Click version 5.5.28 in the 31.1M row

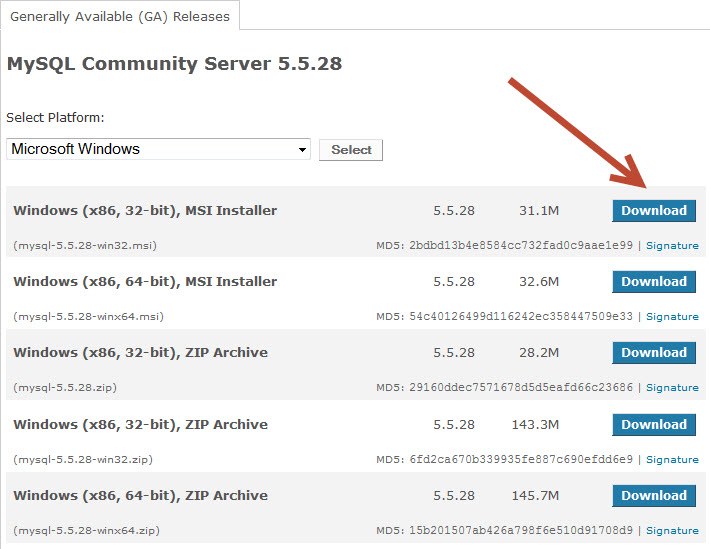pos(454,211)
